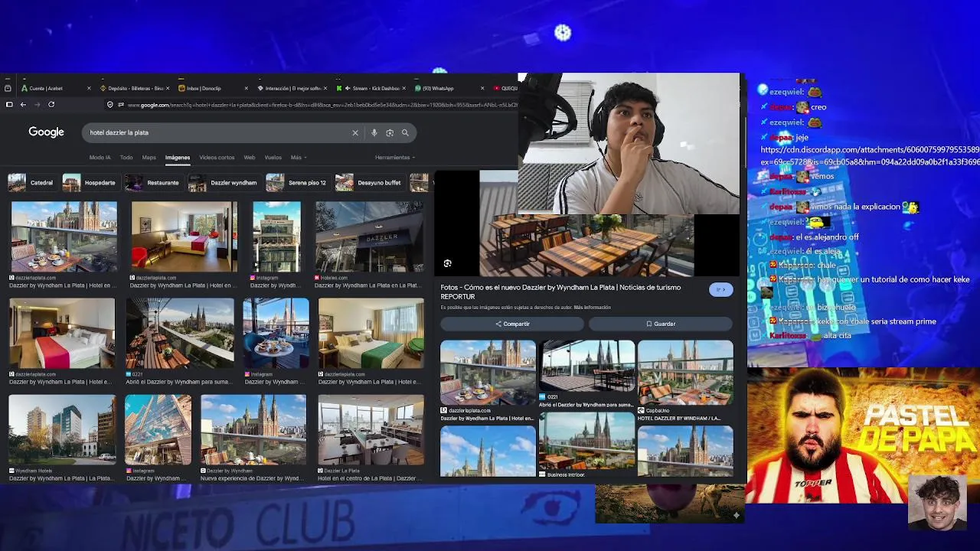This screenshot has height=551, width=980.
Task: Filter images by Catedral chip
Action: click(31, 183)
